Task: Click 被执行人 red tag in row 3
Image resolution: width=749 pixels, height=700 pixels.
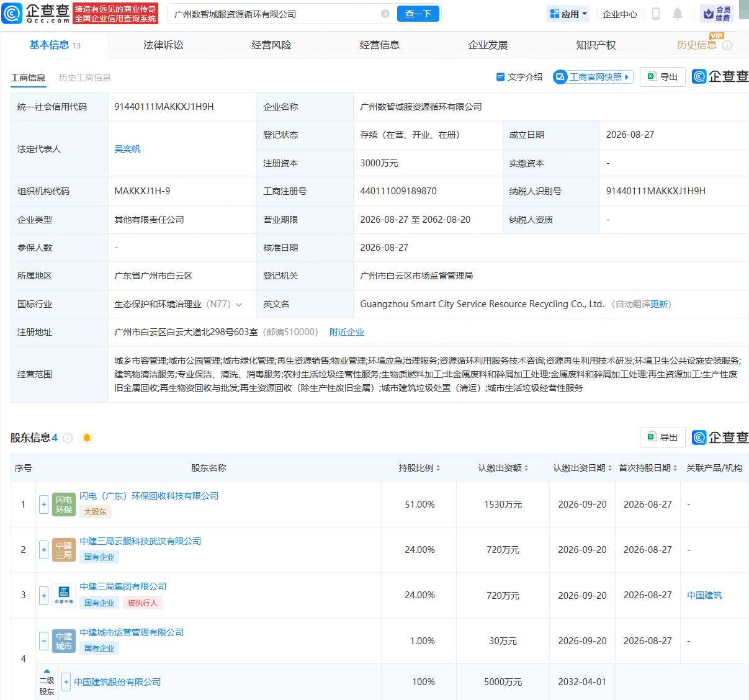Action: tap(143, 603)
